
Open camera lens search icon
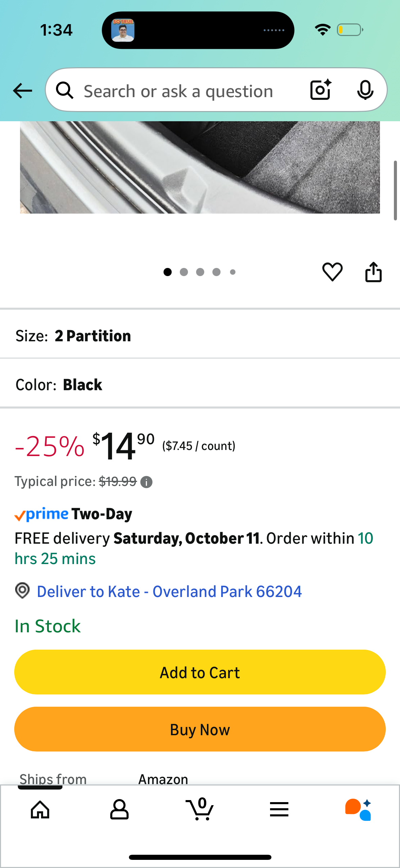pos(321,90)
